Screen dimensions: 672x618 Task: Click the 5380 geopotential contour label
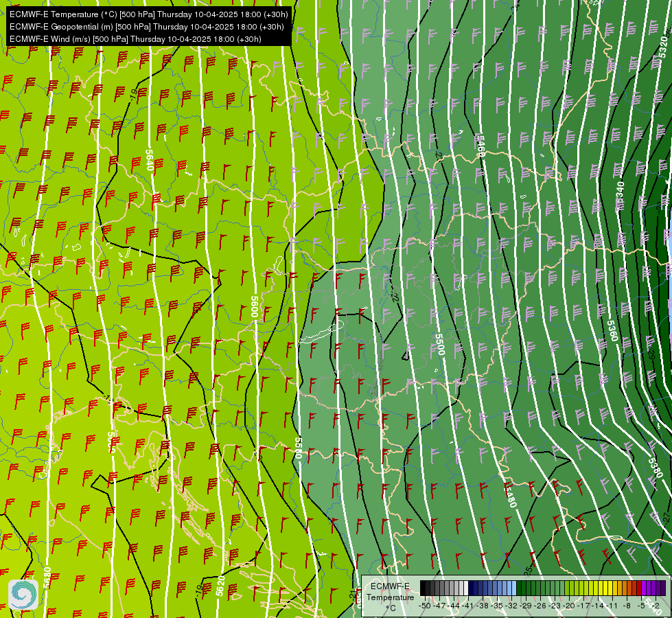[x=655, y=468]
